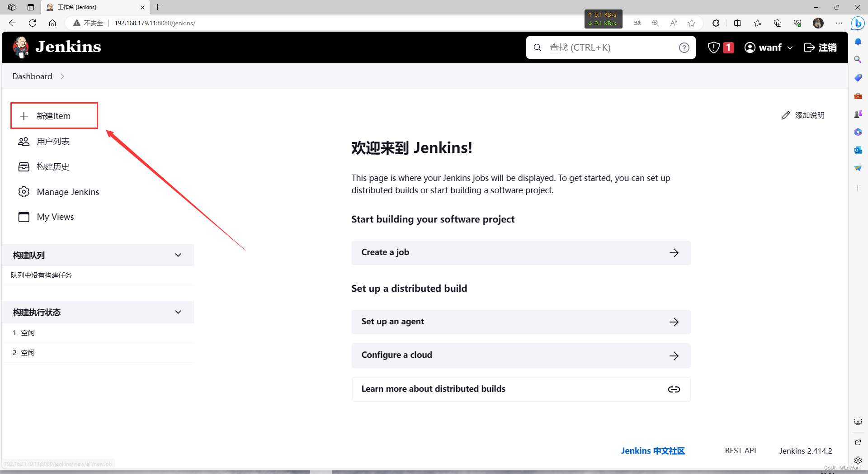
Task: Click 添加说明 to add a description
Action: pyautogui.click(x=803, y=115)
